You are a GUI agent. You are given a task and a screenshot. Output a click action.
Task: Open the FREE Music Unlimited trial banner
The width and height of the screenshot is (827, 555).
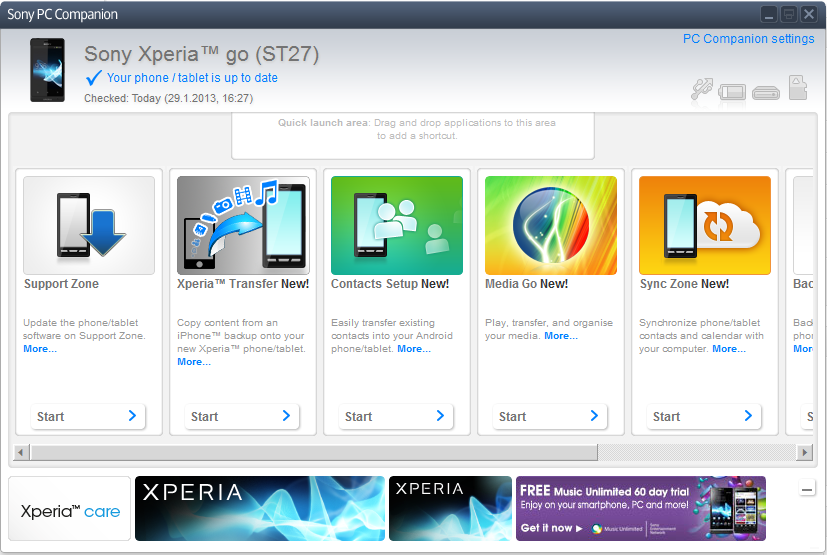pyautogui.click(x=641, y=509)
